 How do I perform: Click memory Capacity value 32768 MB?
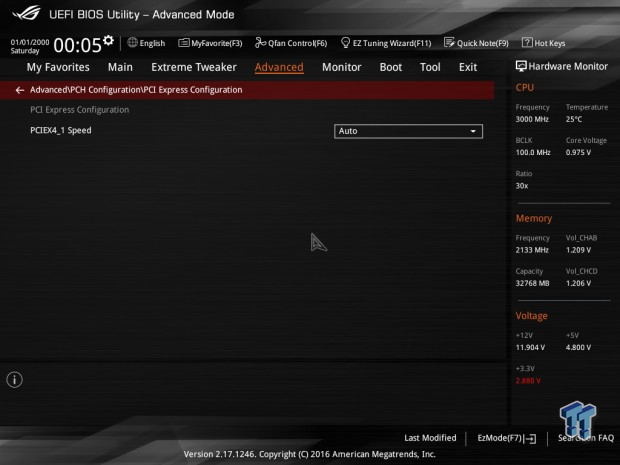click(532, 283)
